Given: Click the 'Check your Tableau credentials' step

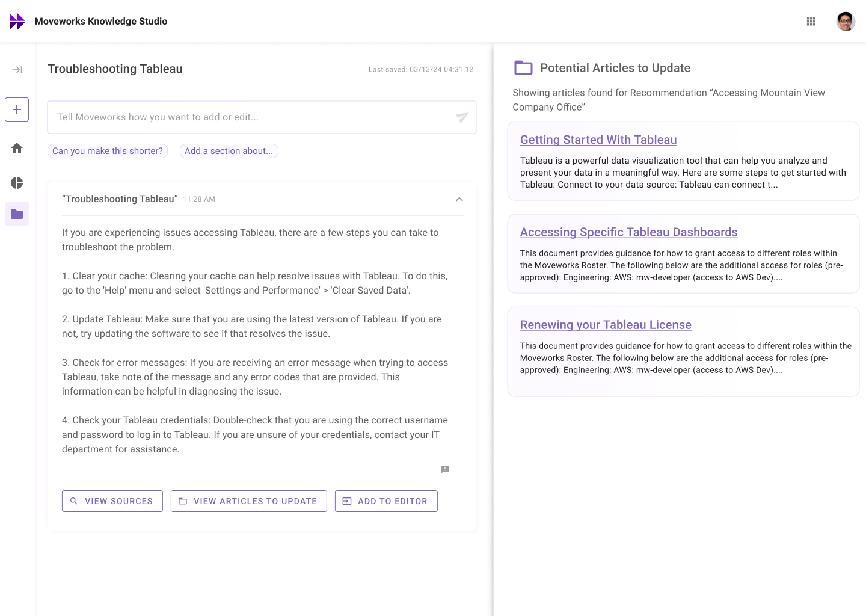Looking at the screenshot, I should click(x=255, y=435).
